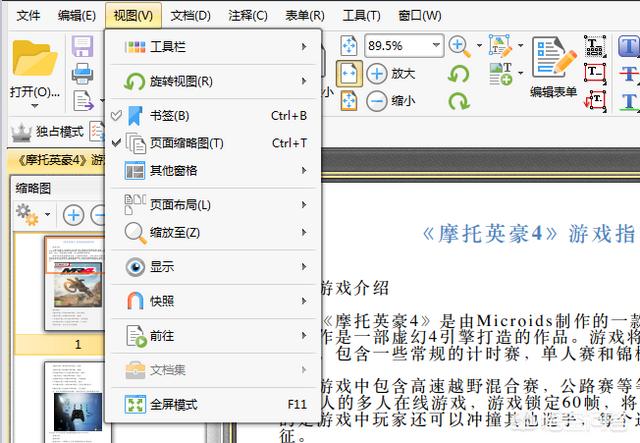Image resolution: width=640 pixels, height=443 pixels.
Task: Expand the 旋转视图(R) submenu
Action: (x=213, y=81)
